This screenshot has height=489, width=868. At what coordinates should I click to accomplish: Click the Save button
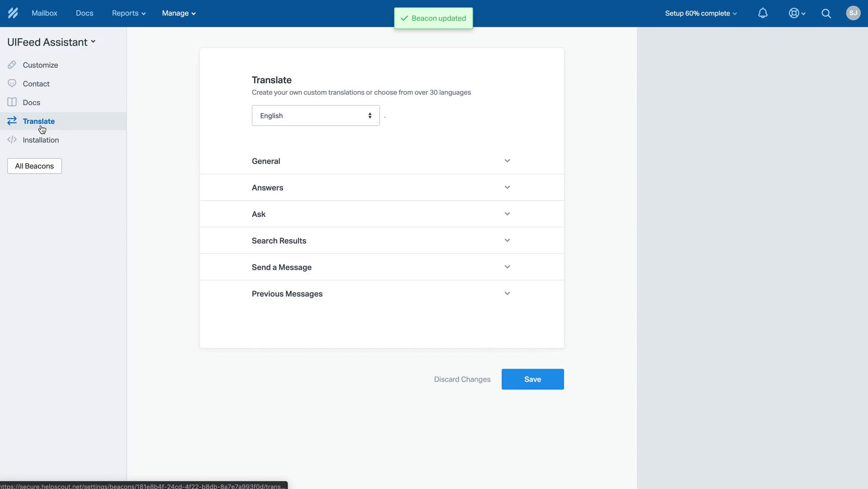pos(533,379)
